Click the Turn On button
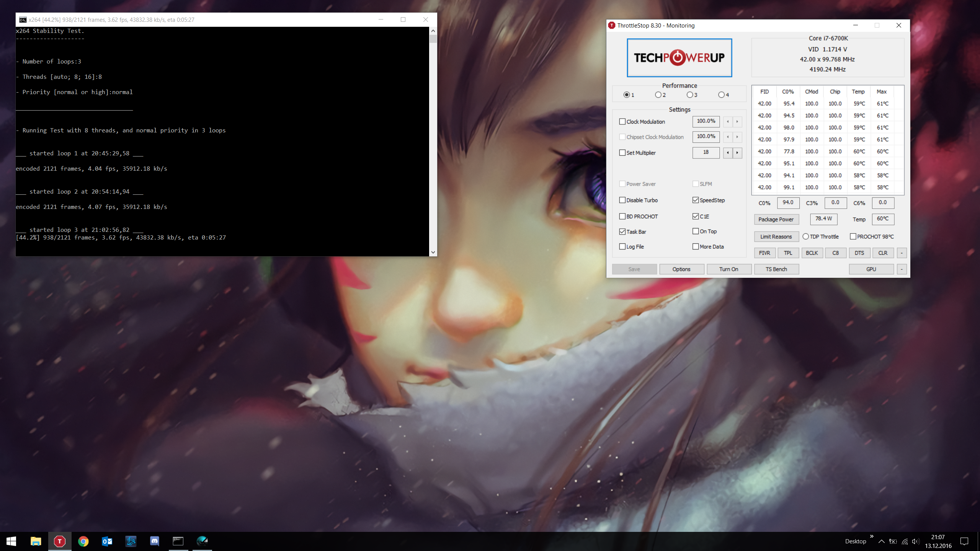 (729, 269)
